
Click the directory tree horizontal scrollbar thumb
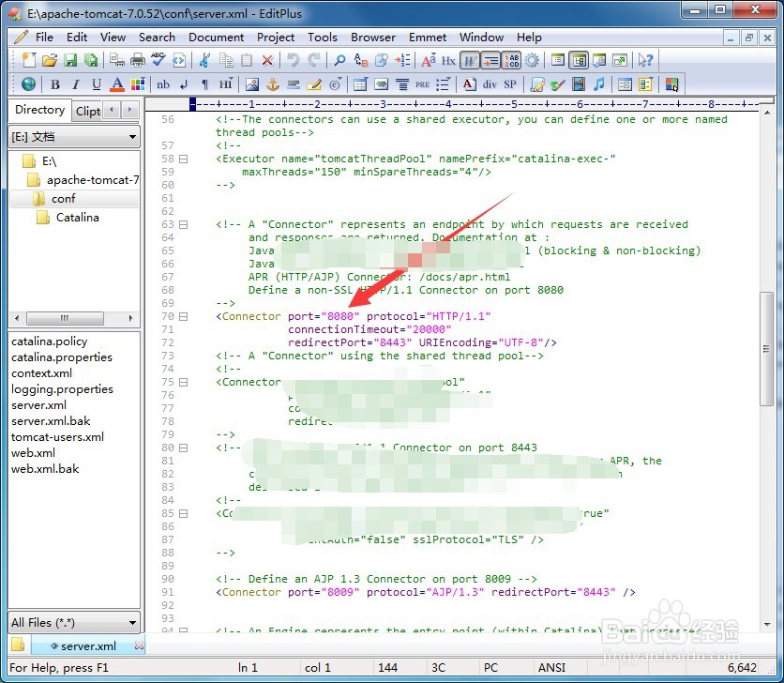65,318
